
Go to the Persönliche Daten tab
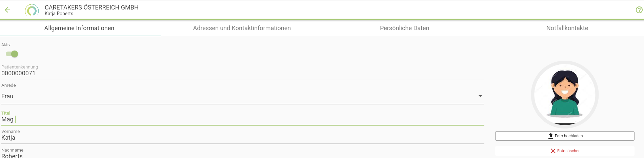tap(404, 28)
